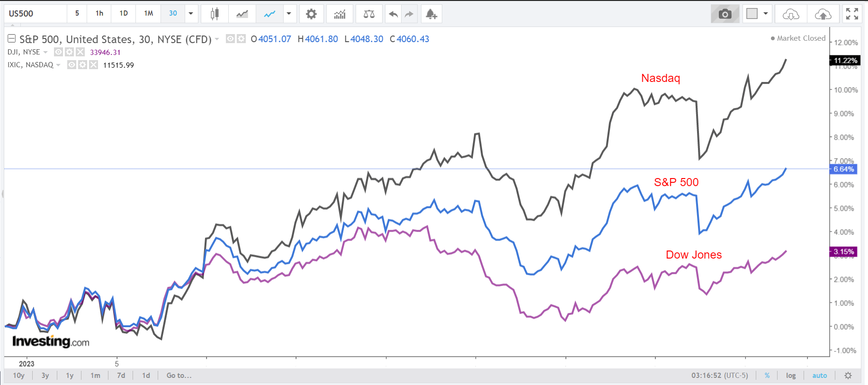Hide the S&P 500 series with eye icon
The width and height of the screenshot is (868, 385).
pyautogui.click(x=230, y=39)
